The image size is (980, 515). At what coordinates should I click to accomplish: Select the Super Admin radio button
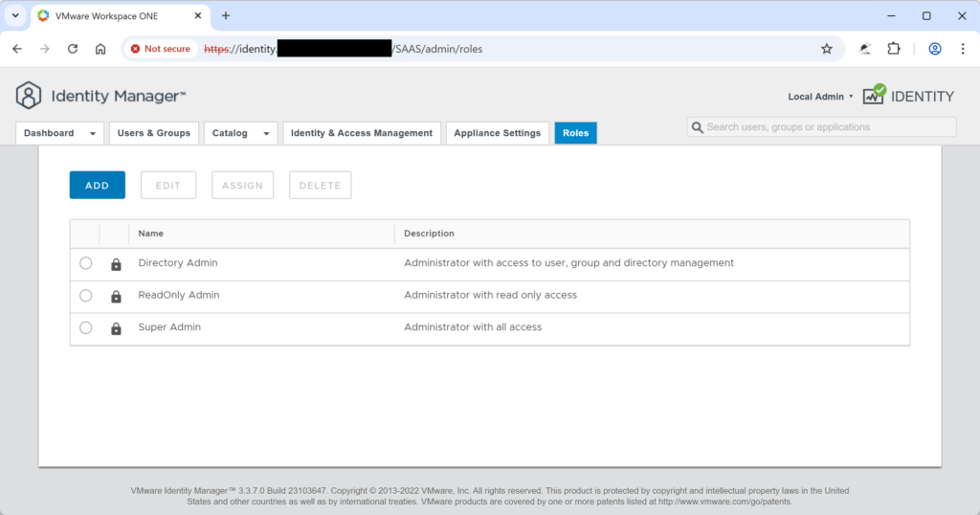tap(86, 327)
